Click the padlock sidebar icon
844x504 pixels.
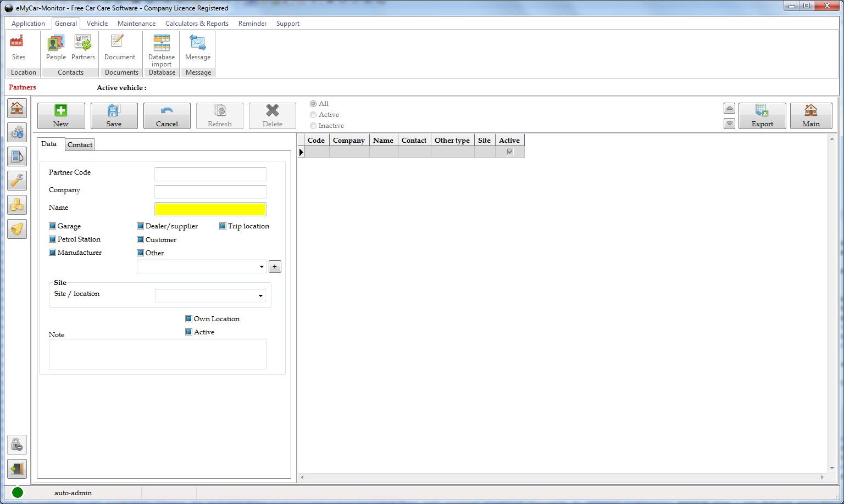(17, 444)
